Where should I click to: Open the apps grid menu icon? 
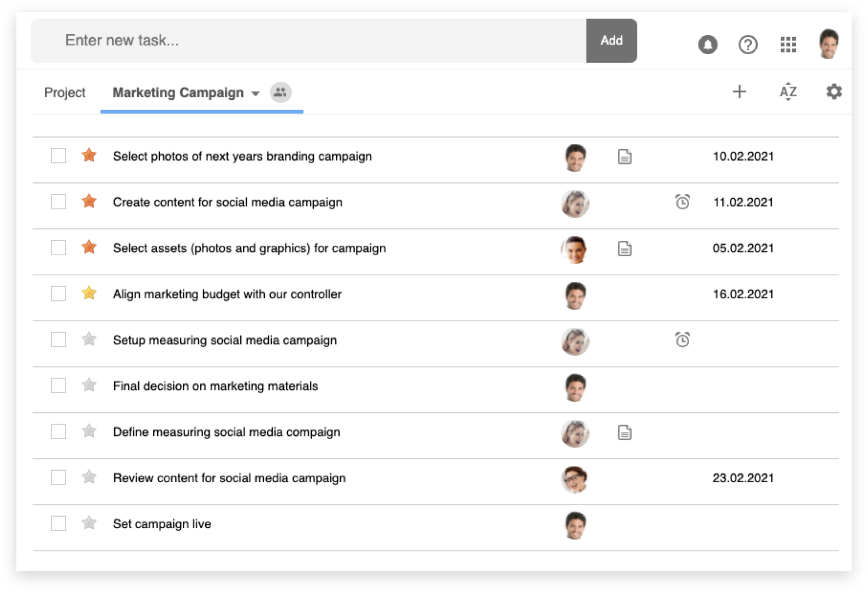pos(788,44)
